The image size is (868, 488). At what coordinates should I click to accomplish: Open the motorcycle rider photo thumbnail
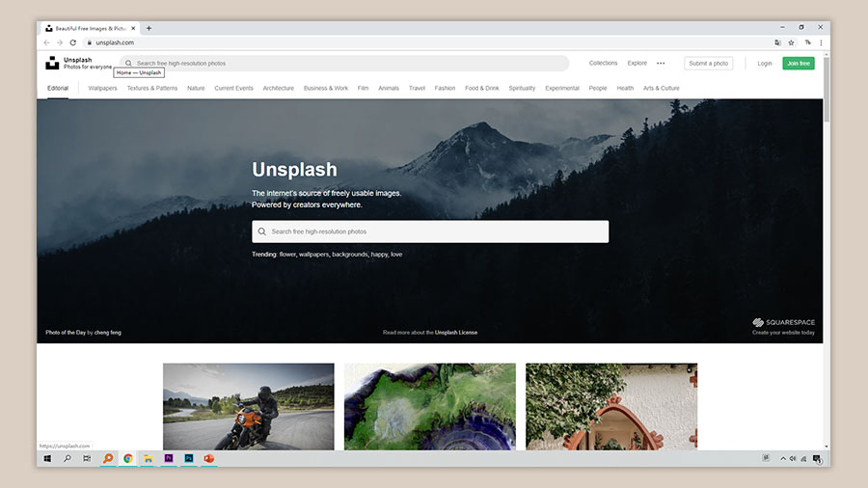[249, 407]
